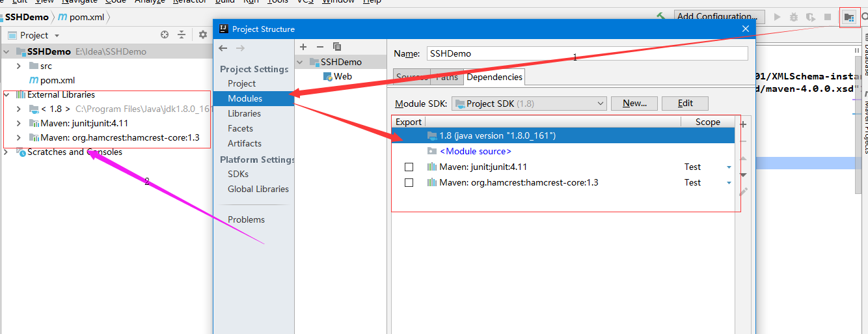
Task: Toggle Export checkbox for hamcrest-core:1.3
Action: coord(409,183)
